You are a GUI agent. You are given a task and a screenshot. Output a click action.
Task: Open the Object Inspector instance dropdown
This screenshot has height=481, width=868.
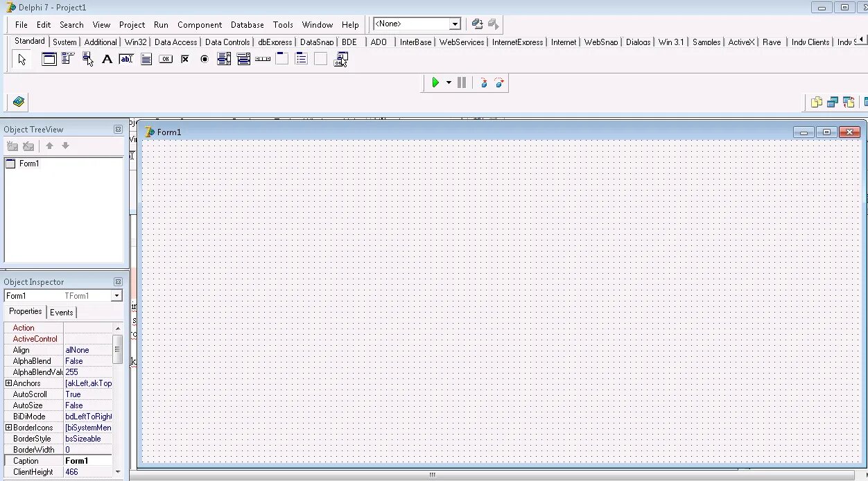116,296
